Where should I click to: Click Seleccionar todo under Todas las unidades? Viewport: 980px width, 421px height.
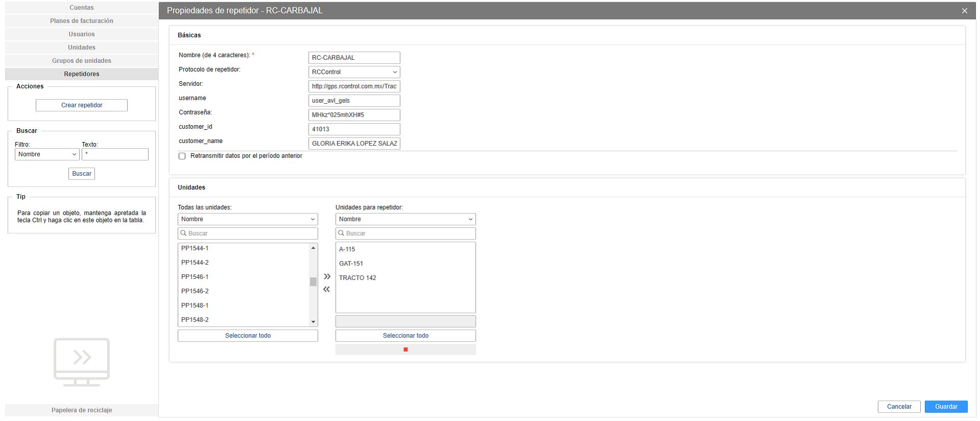[x=248, y=336]
